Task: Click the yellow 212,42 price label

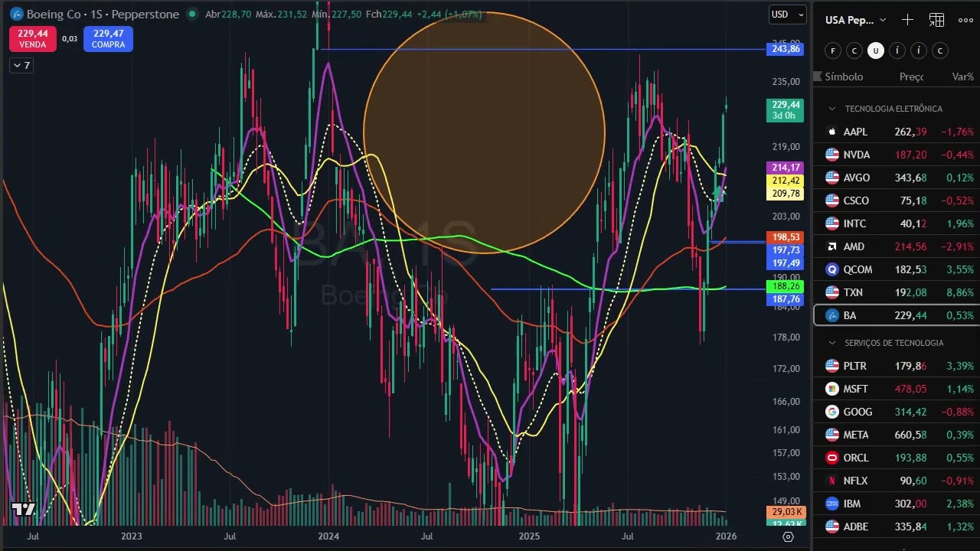Action: [x=786, y=181]
